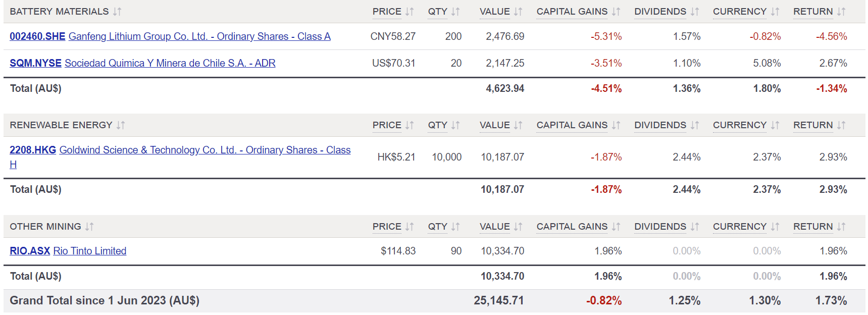This screenshot has height=315, width=868.
Task: Sort Other Mining by Return icon
Action: [x=841, y=227]
